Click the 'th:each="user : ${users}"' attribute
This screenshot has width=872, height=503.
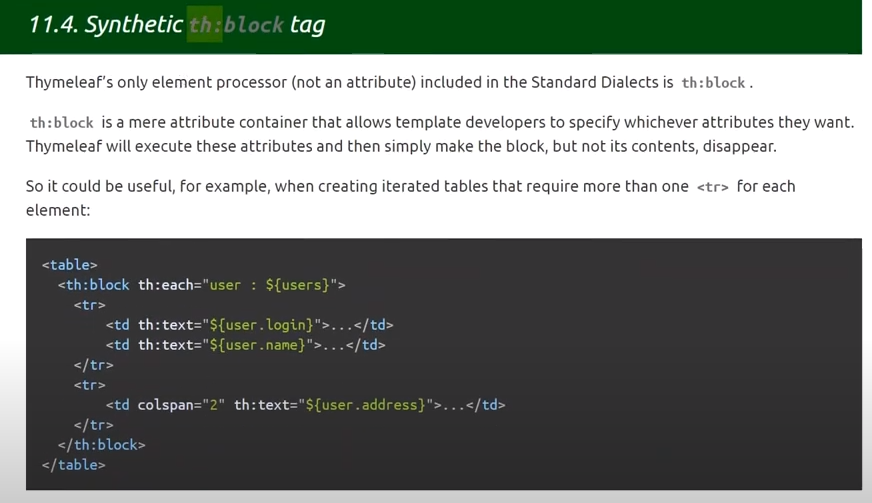coord(237,285)
